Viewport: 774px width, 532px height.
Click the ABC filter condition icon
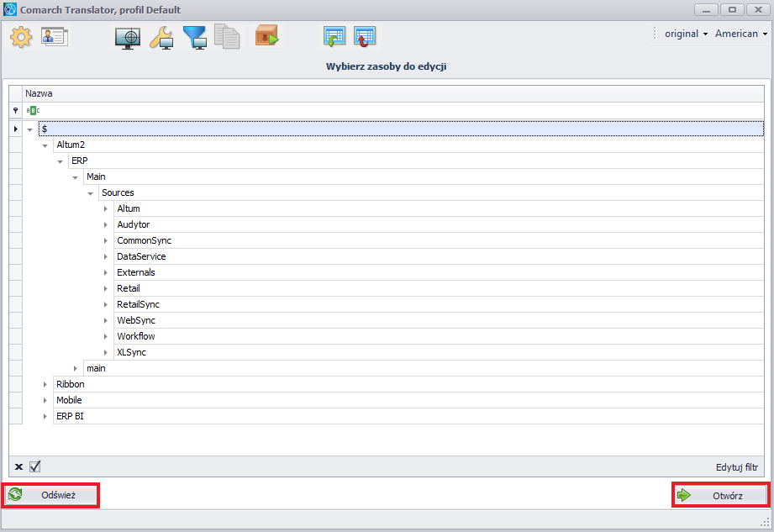click(33, 111)
